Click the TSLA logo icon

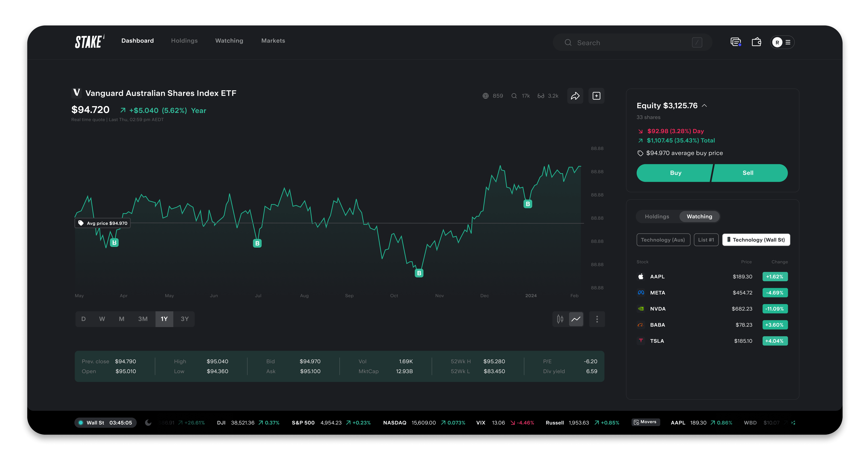point(641,341)
